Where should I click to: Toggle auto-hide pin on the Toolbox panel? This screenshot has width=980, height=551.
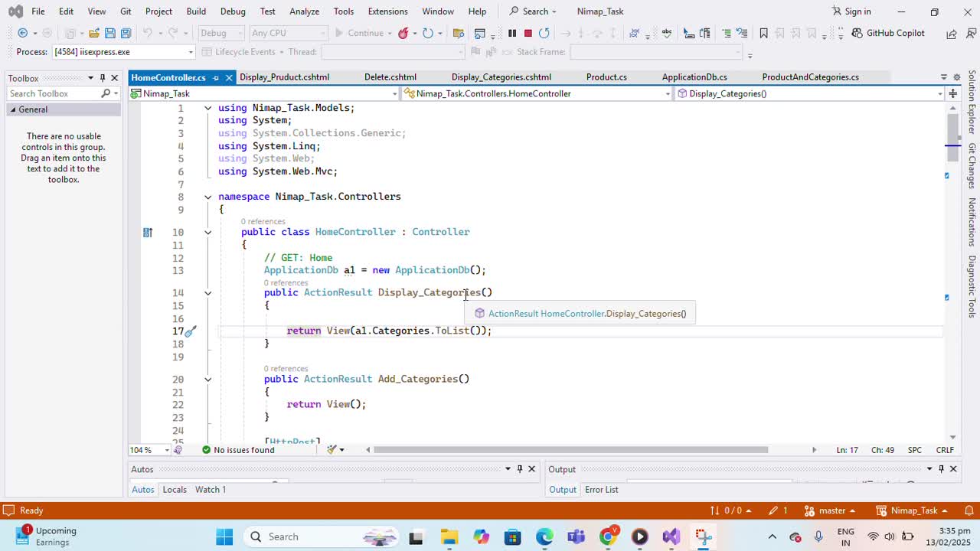pyautogui.click(x=103, y=78)
